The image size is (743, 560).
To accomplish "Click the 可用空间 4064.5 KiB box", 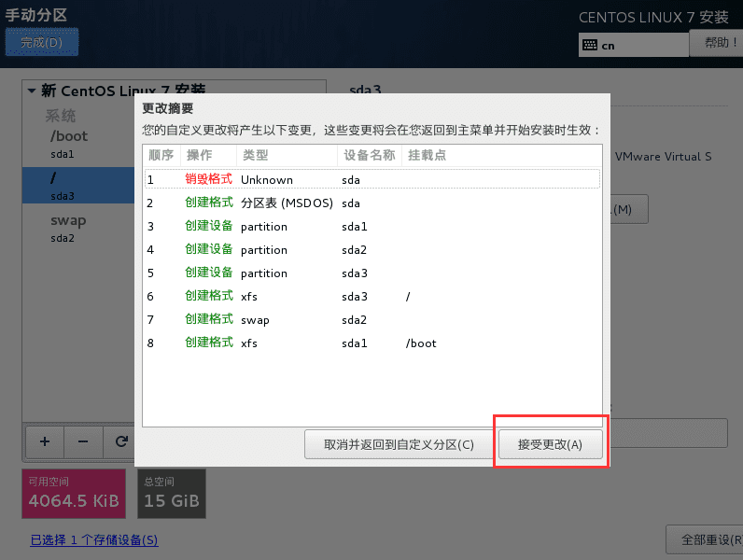I will coord(74,494).
